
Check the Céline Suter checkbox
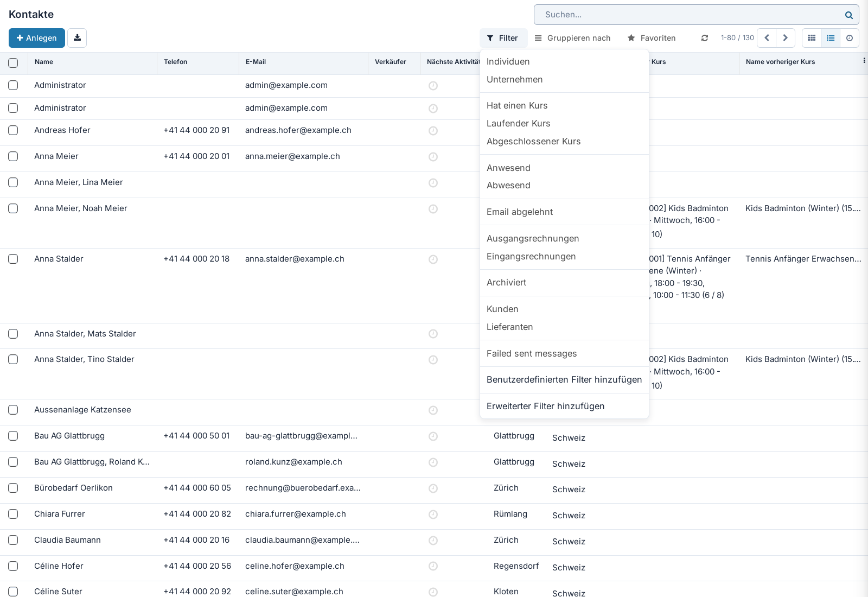[x=13, y=592]
